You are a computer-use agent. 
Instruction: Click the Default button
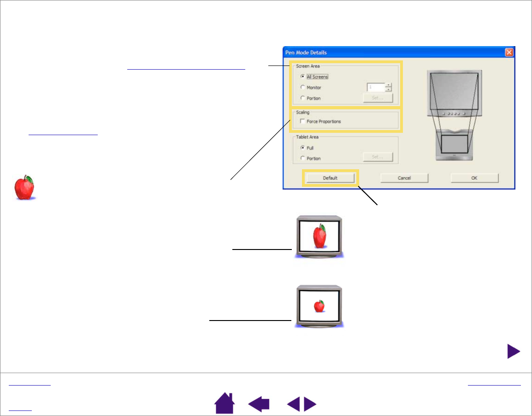[x=330, y=178]
